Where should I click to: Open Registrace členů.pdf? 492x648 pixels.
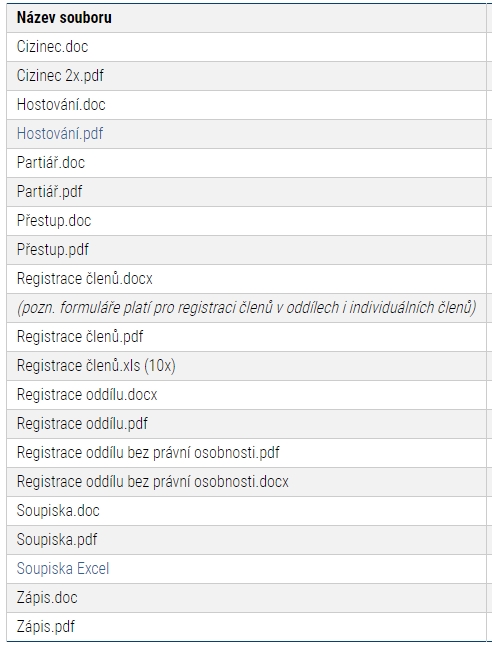click(x=80, y=337)
